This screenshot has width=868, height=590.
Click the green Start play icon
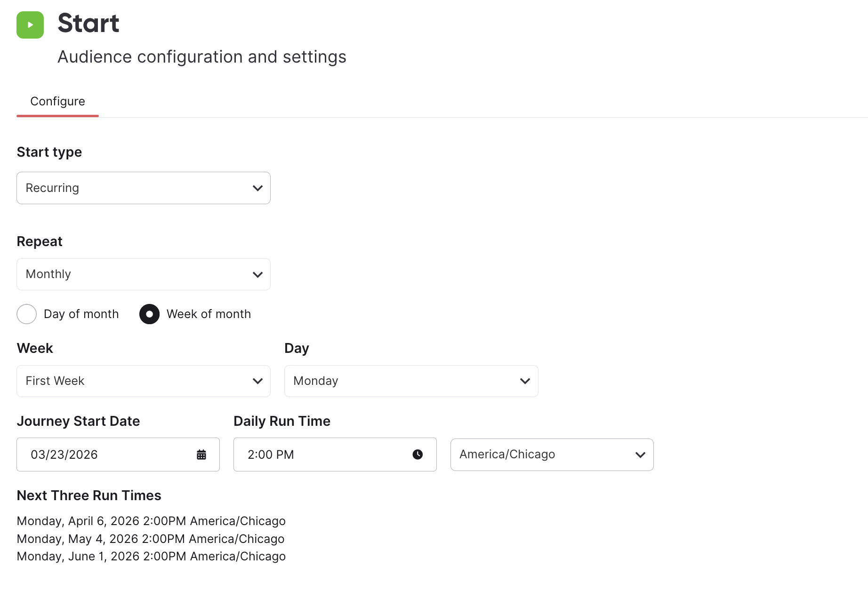30,25
